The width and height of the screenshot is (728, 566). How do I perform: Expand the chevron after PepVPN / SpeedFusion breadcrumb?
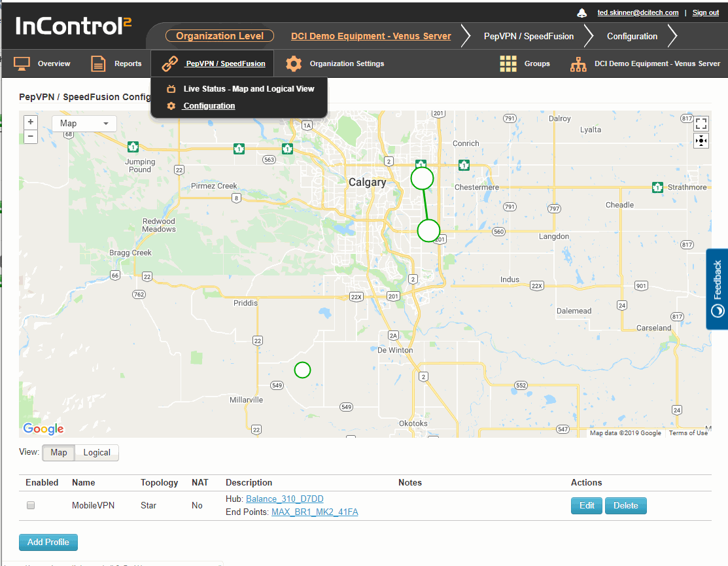[588, 36]
